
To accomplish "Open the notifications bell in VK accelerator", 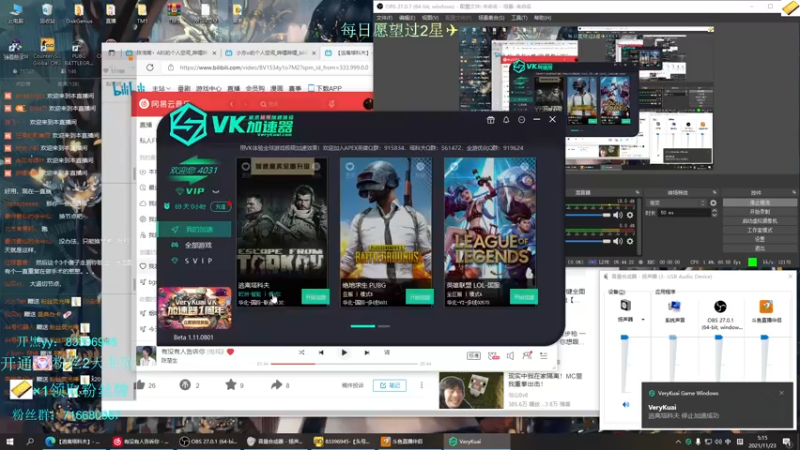I will pos(506,120).
